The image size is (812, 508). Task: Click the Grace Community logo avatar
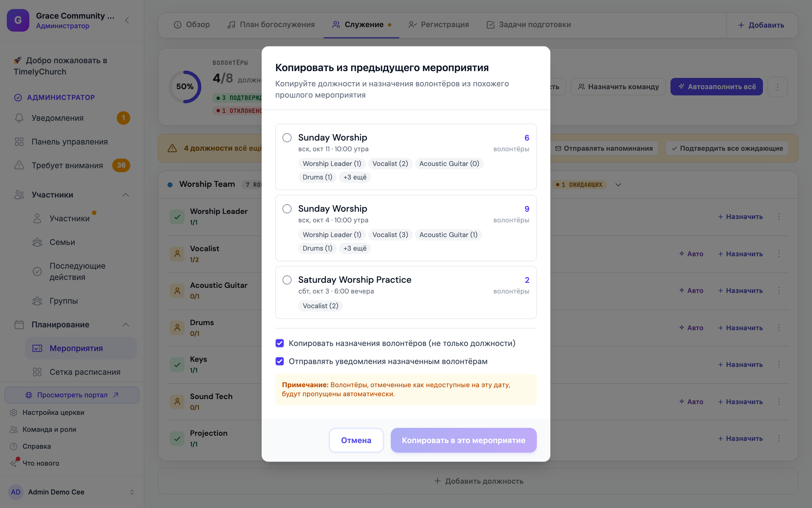18,21
